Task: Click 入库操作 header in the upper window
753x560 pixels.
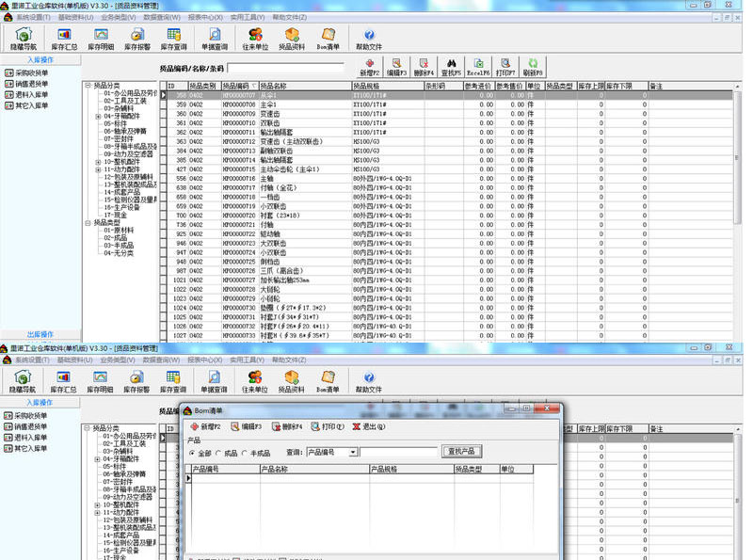Action: point(40,60)
